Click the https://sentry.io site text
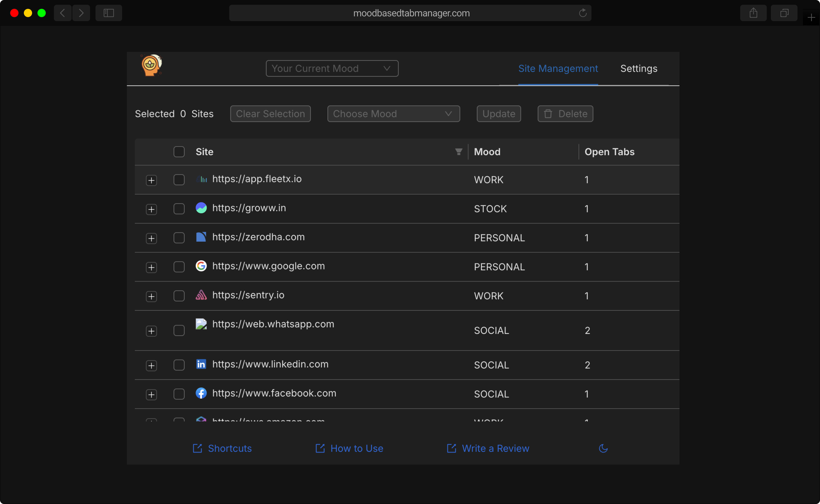 click(248, 295)
